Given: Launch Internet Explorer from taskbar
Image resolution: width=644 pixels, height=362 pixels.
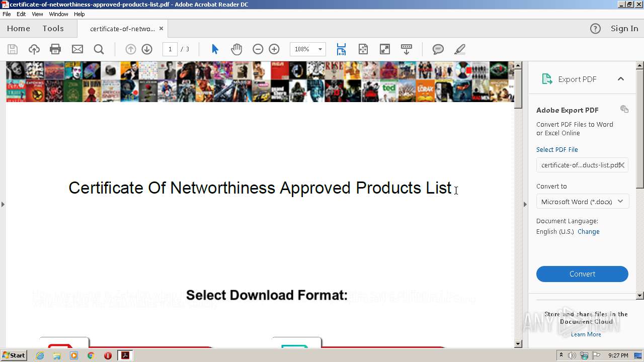Looking at the screenshot, I should click(40, 355).
